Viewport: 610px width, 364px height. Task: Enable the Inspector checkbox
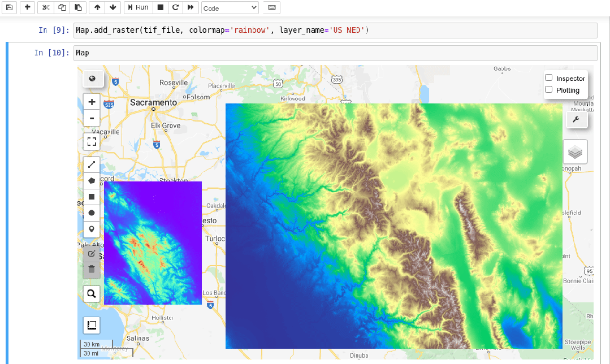tap(548, 78)
